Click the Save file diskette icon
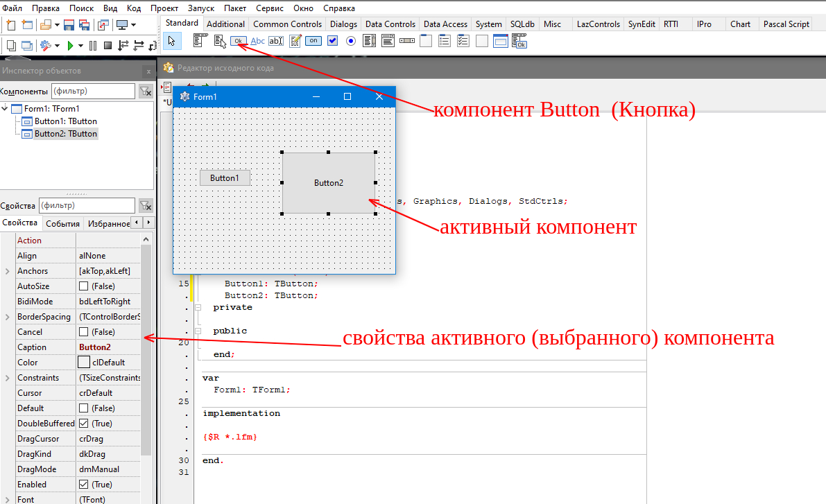Viewport: 826px width, 504px height. [69, 25]
